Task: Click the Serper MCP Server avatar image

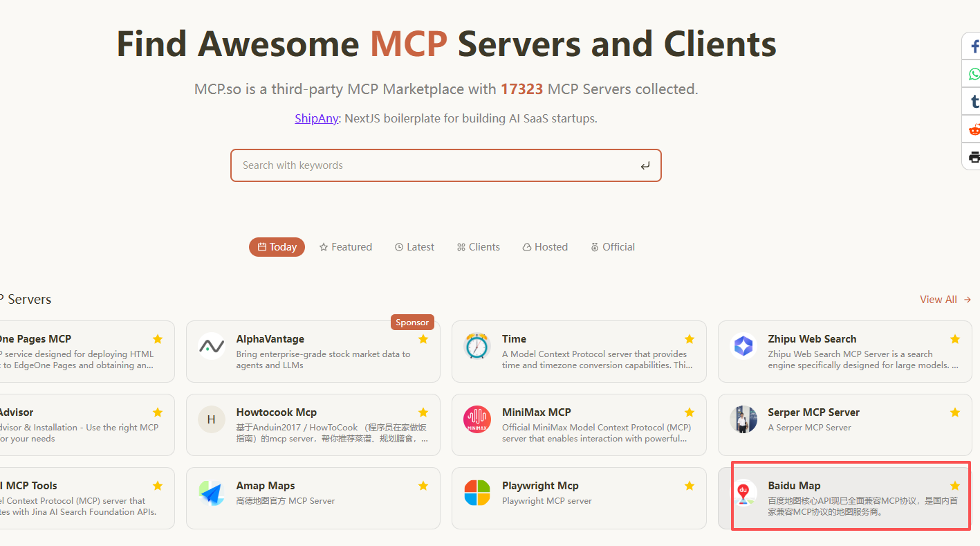Action: click(x=743, y=419)
